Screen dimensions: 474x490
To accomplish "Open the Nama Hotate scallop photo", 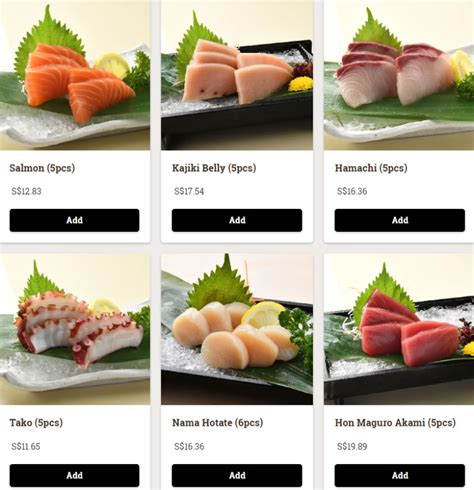I will [x=237, y=329].
